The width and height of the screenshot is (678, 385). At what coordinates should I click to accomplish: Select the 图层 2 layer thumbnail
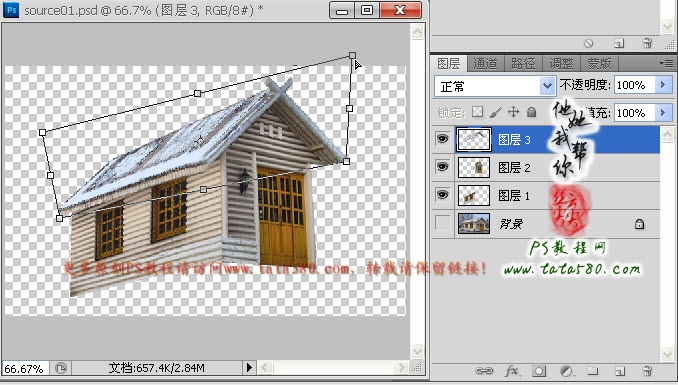click(474, 167)
